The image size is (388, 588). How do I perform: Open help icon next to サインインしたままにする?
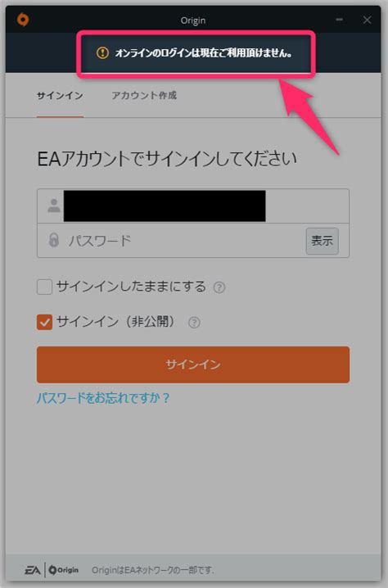[219, 287]
